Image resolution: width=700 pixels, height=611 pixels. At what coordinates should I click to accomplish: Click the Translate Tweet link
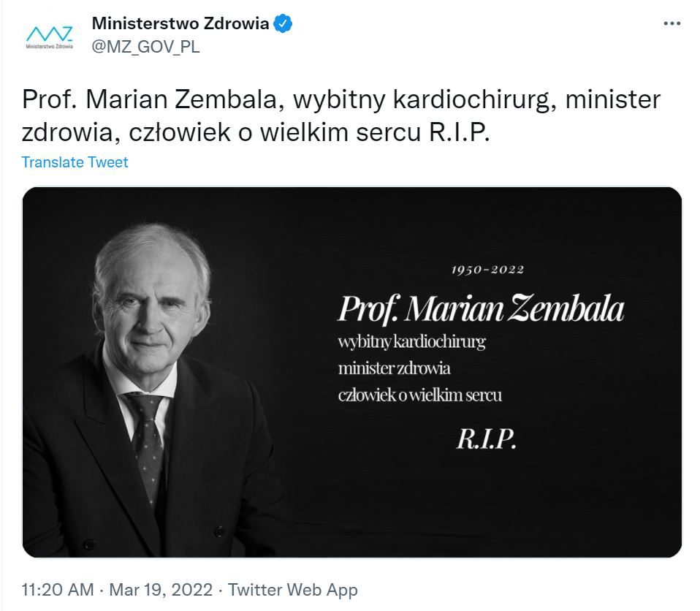75,162
